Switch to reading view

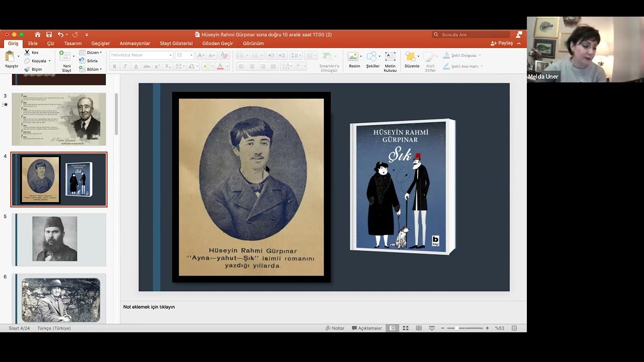pyautogui.click(x=419, y=328)
